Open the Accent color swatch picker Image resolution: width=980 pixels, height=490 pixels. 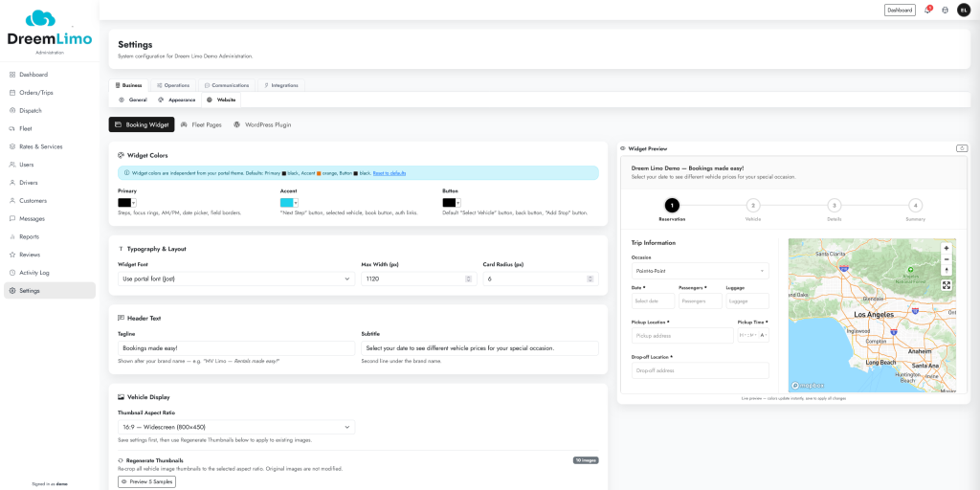[289, 203]
